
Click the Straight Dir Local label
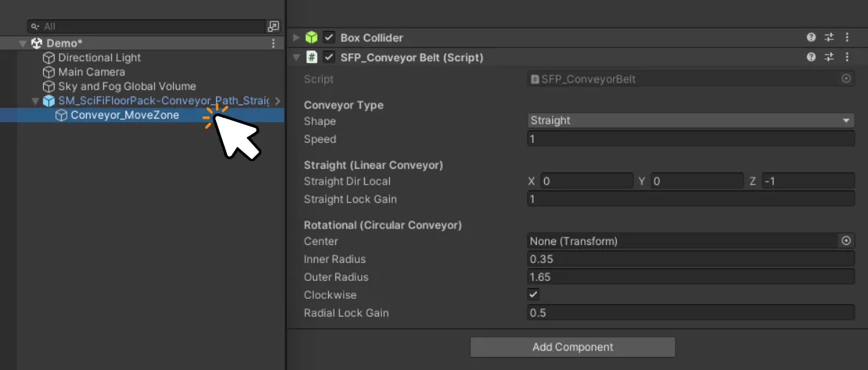pyautogui.click(x=347, y=181)
